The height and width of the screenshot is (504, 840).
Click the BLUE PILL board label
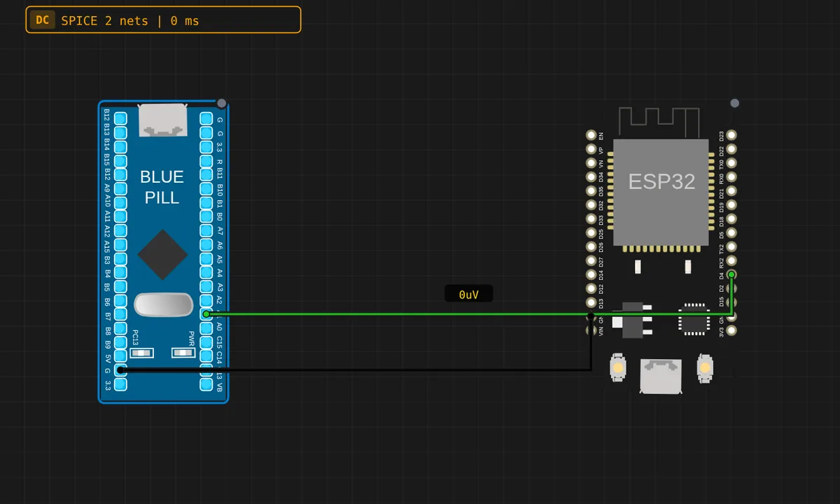pyautogui.click(x=162, y=187)
